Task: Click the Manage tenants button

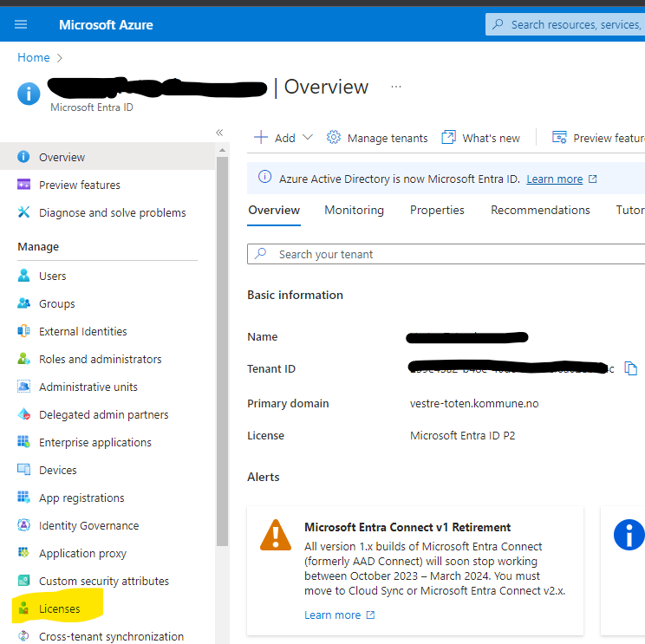Action: click(377, 138)
